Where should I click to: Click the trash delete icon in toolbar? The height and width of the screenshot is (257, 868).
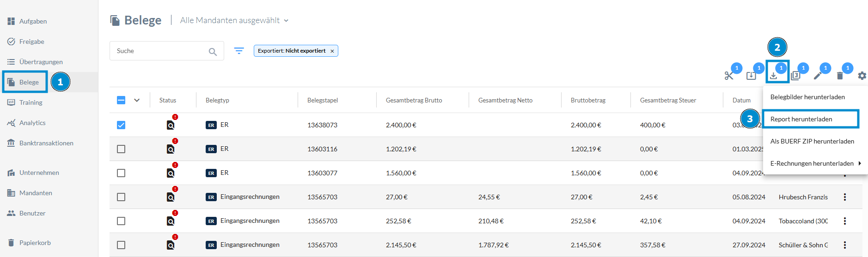(x=840, y=76)
